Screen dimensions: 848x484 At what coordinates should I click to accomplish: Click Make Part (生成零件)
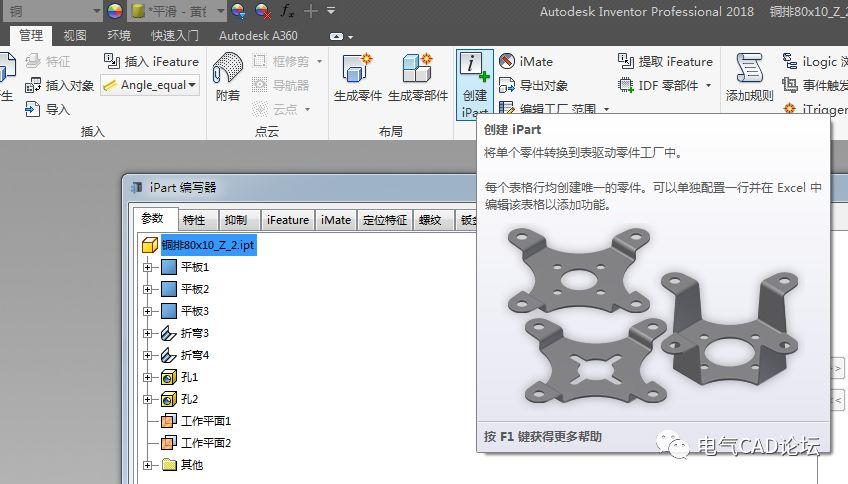[x=357, y=77]
